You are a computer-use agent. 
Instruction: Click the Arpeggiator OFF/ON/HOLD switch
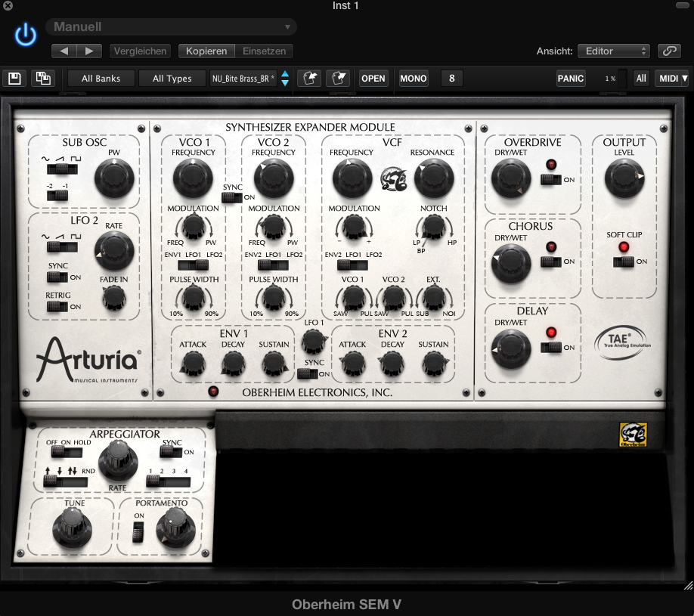tap(67, 452)
